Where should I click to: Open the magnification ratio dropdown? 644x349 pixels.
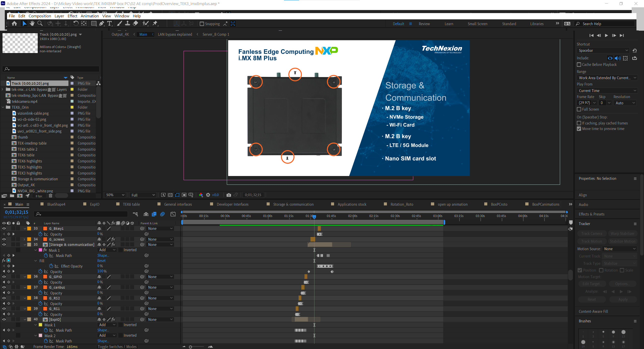point(115,195)
